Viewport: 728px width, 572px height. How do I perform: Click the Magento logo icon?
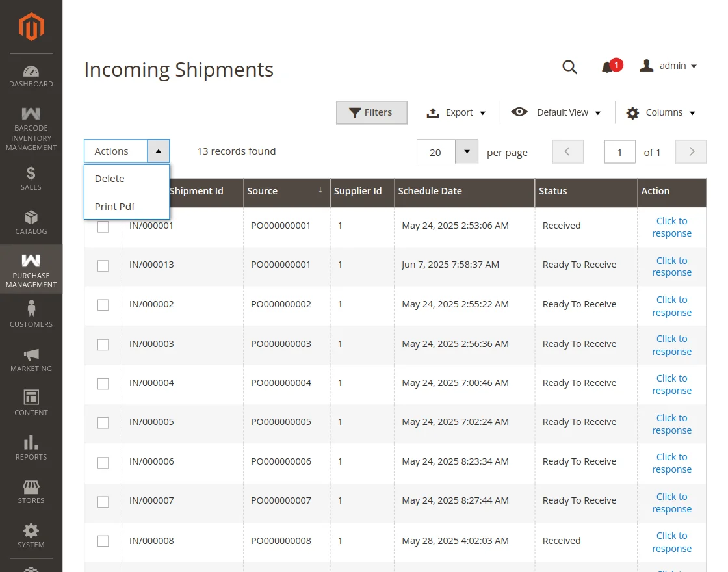31,27
